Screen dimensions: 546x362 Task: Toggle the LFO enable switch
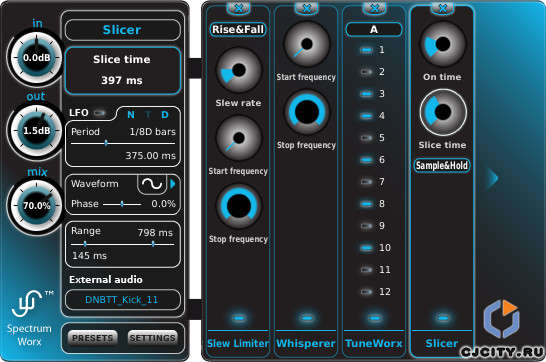(x=100, y=113)
